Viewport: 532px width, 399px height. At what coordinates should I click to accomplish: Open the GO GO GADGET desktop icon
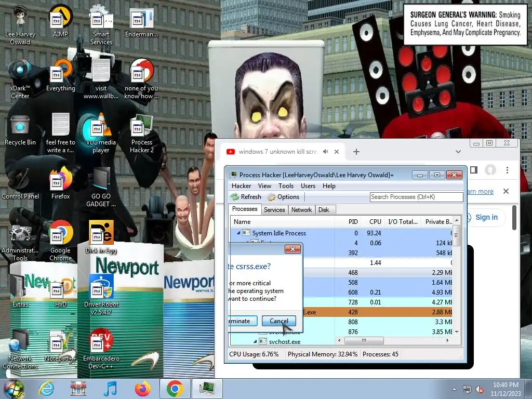click(101, 188)
